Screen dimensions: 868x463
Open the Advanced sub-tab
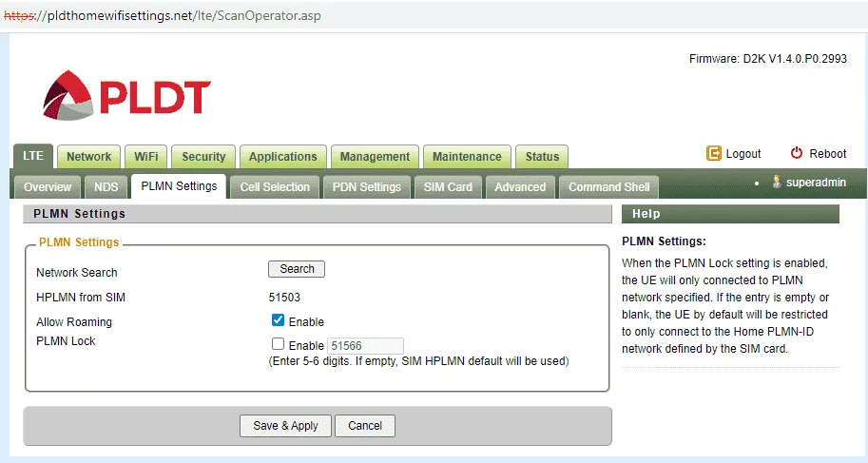click(x=520, y=187)
